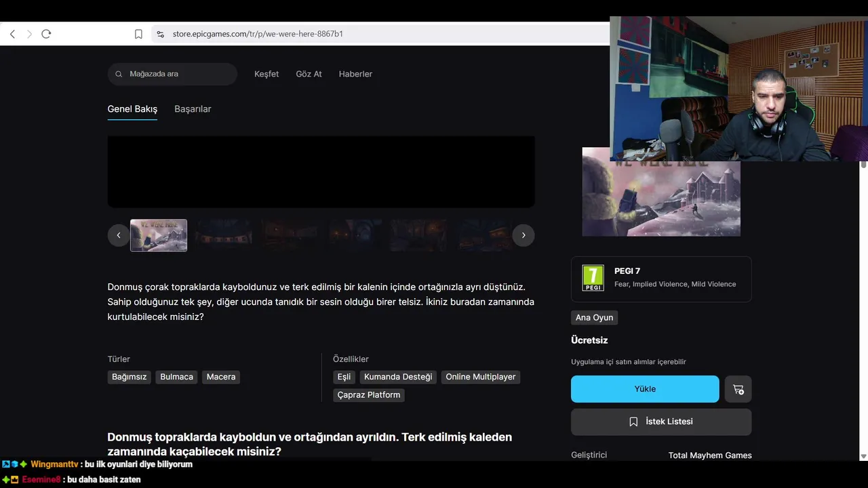Bookmark this page using the bookmark icon
The image size is (868, 488).
(x=138, y=34)
